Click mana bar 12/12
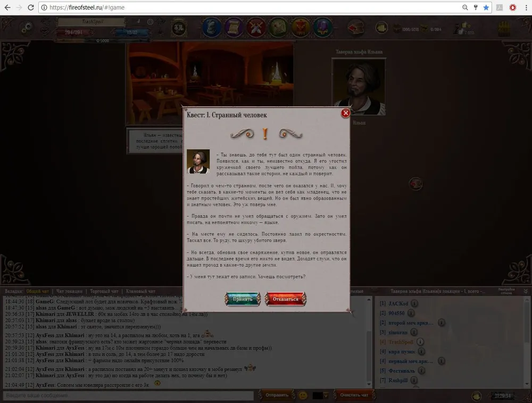This screenshot has height=403, width=532. pyautogui.click(x=131, y=32)
